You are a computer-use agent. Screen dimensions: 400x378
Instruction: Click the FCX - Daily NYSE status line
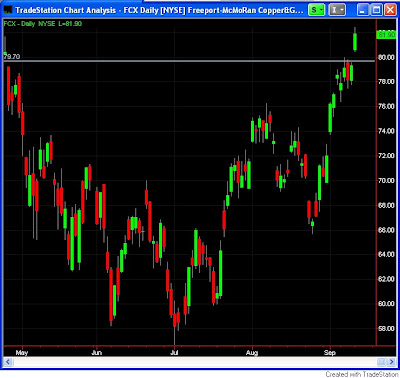43,24
